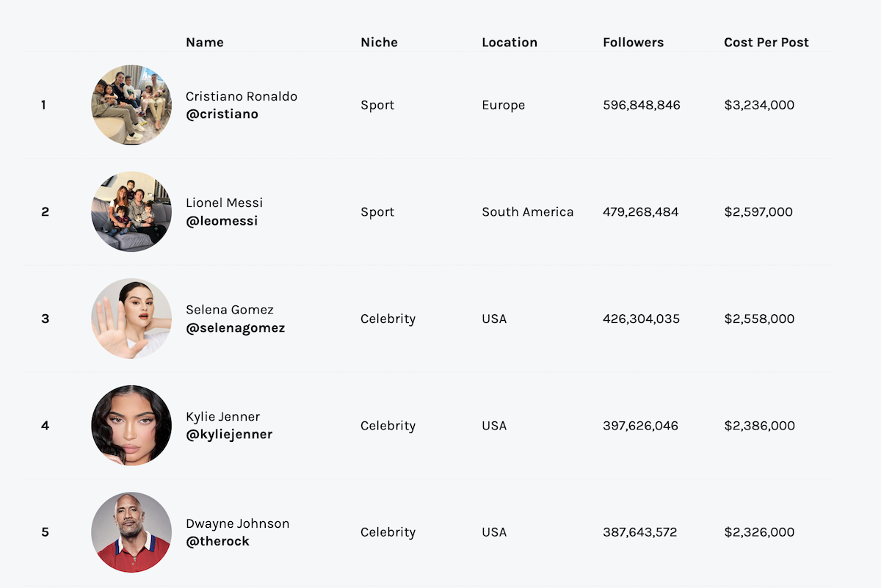The height and width of the screenshot is (588, 881).
Task: Select the Location column header
Action: [x=510, y=43]
